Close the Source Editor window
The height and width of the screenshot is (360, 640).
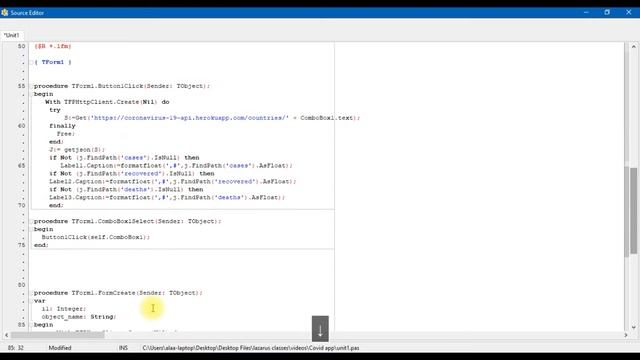pos(629,13)
